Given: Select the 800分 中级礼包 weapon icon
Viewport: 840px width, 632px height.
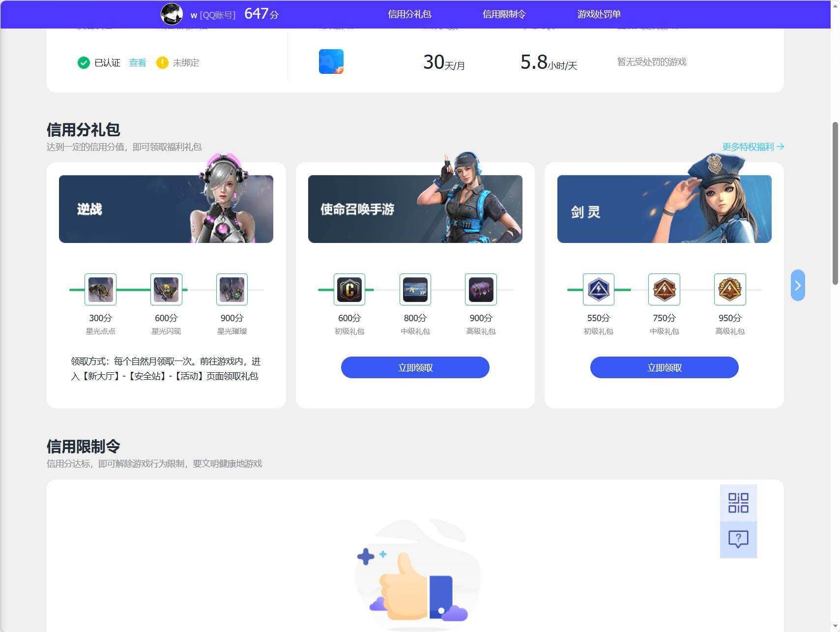Looking at the screenshot, I should (x=415, y=289).
